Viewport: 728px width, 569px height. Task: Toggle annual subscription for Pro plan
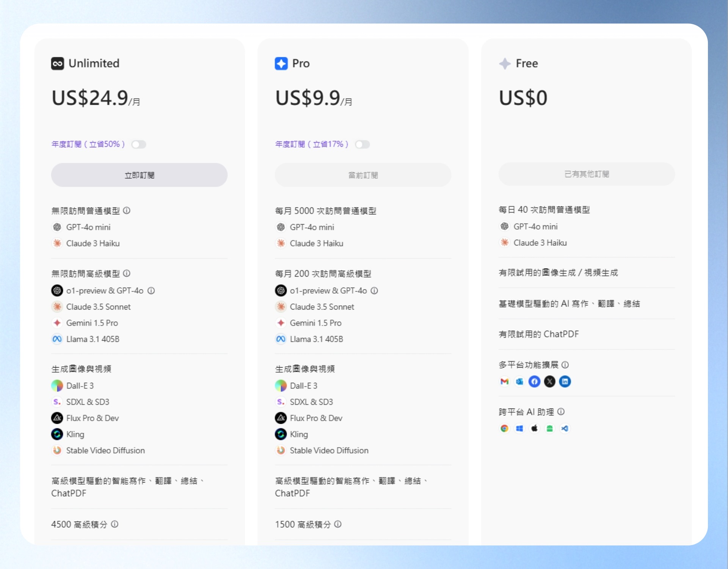pyautogui.click(x=362, y=145)
